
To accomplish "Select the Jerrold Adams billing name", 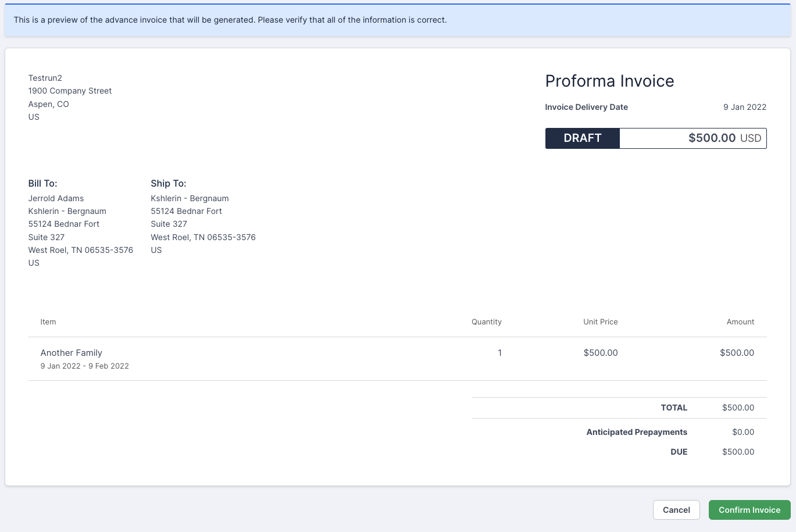I will (56, 199).
